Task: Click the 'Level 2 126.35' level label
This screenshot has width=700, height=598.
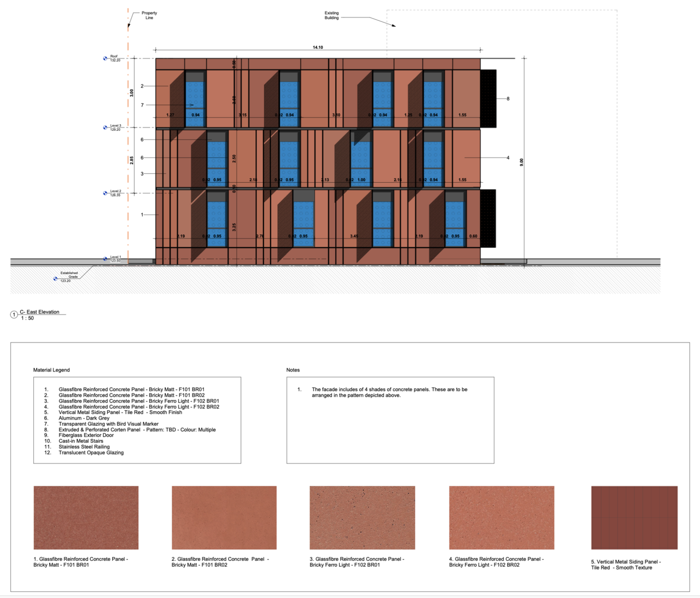Action: (115, 193)
